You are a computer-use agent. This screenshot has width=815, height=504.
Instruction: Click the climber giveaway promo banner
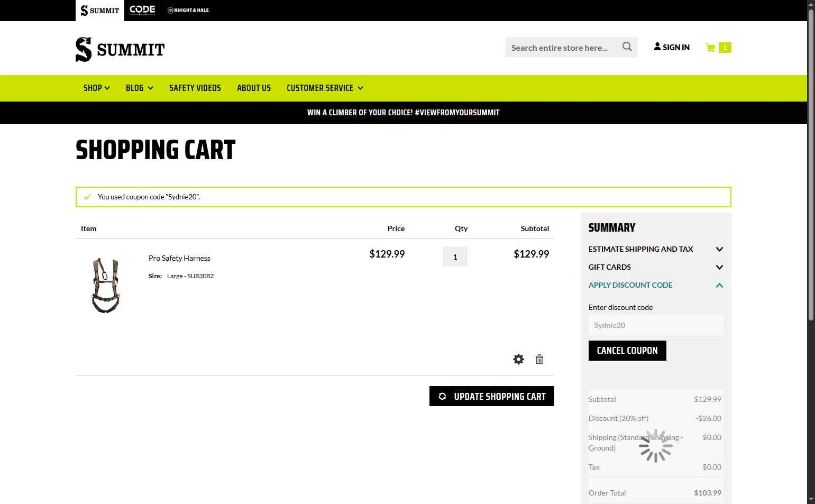[404, 112]
